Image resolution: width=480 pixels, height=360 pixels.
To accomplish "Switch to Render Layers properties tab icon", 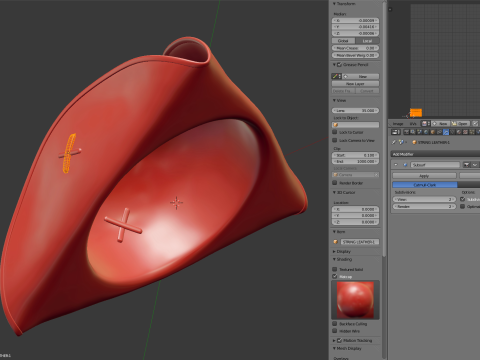I will [413, 132].
